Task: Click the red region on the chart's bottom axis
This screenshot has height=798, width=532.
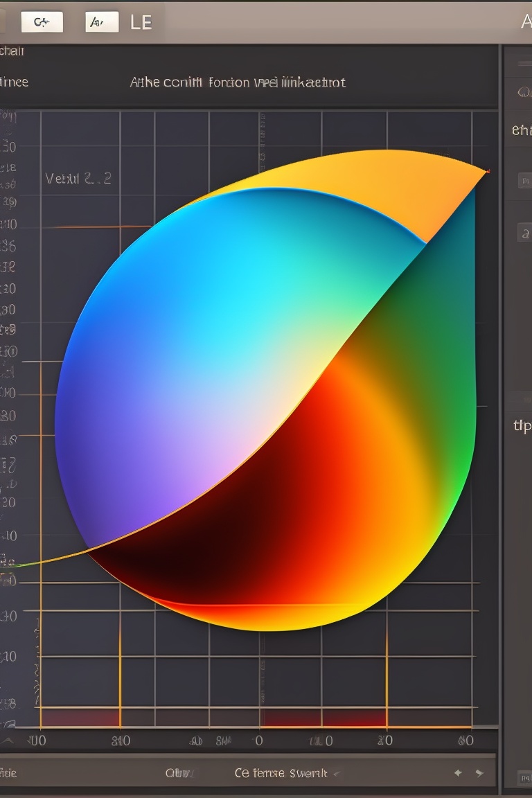Action: tap(326, 719)
